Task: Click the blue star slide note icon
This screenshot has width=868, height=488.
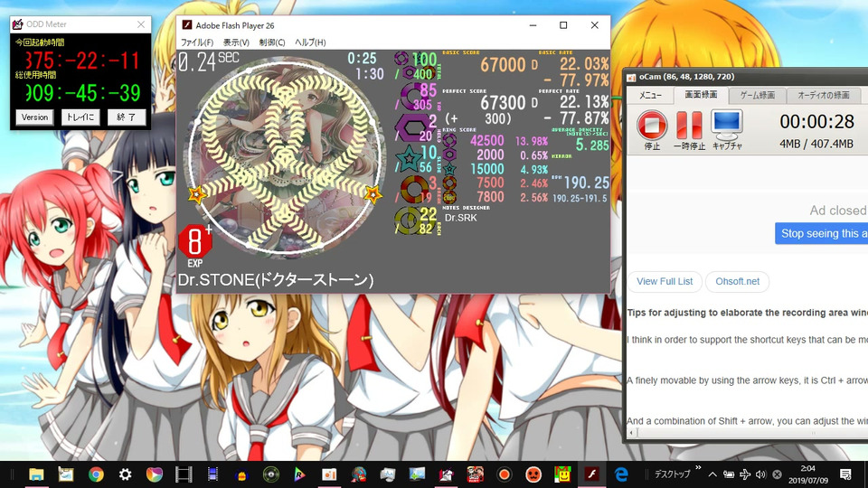Action: (409, 159)
